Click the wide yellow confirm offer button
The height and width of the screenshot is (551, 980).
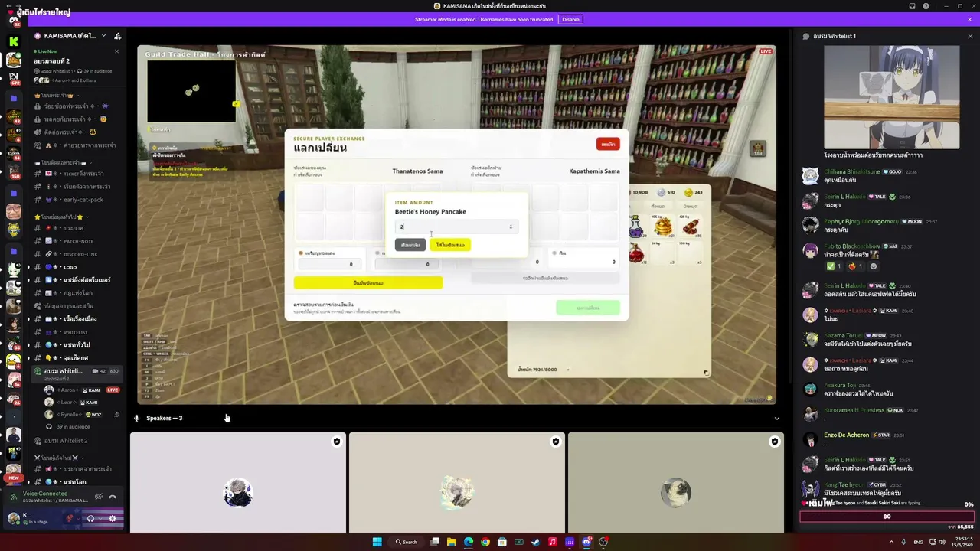pos(368,283)
